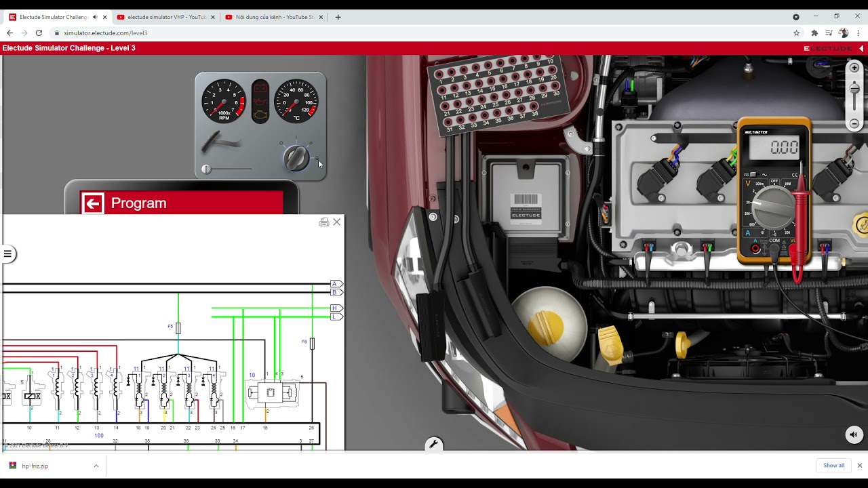Open Chrome three-dot menu
This screenshot has width=868, height=488.
(x=858, y=33)
